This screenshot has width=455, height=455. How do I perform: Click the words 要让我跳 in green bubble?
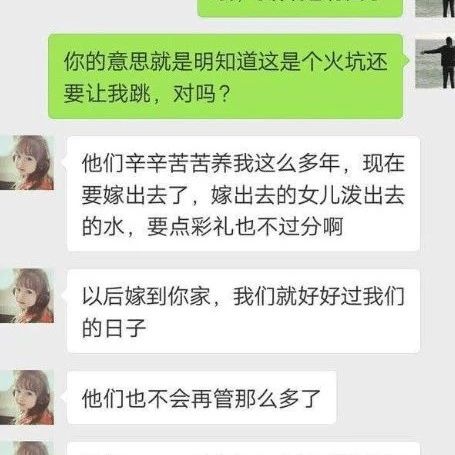pos(107,93)
